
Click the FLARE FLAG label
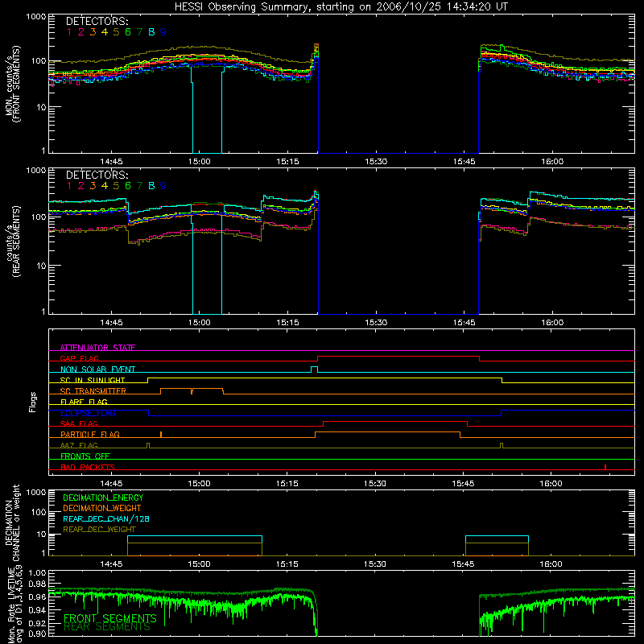(84, 402)
